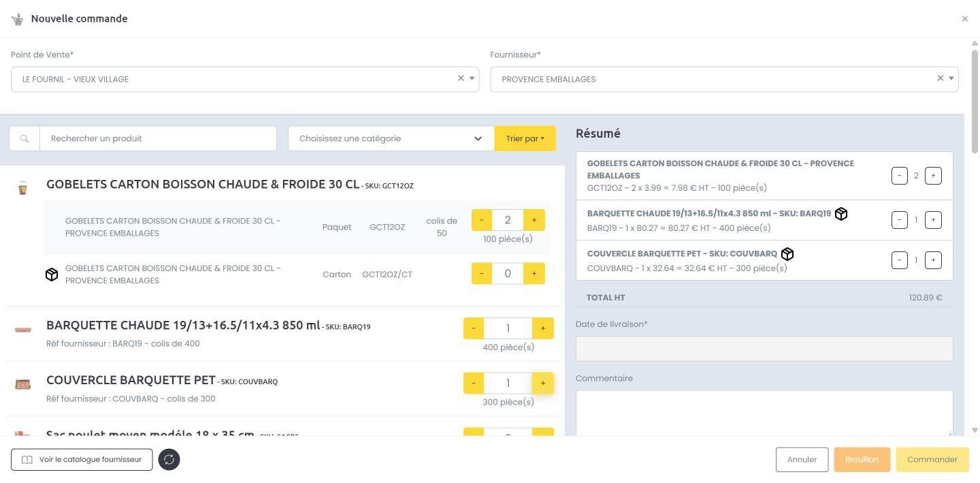Click the Couvercle barquette quantity field
Image resolution: width=980 pixels, height=483 pixels.
click(508, 383)
